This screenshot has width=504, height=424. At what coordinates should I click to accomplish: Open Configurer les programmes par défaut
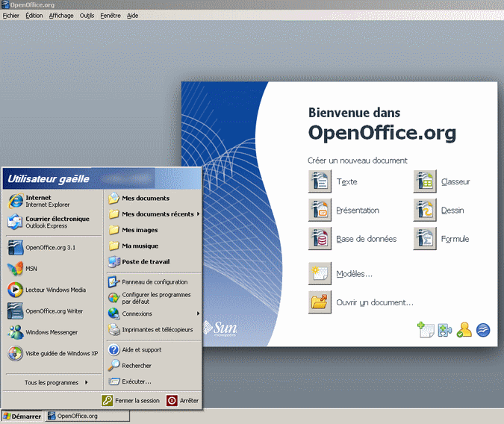154,298
